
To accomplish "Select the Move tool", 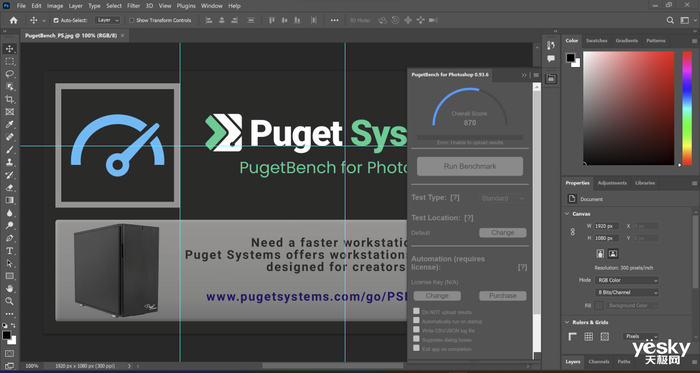I will (x=9, y=49).
